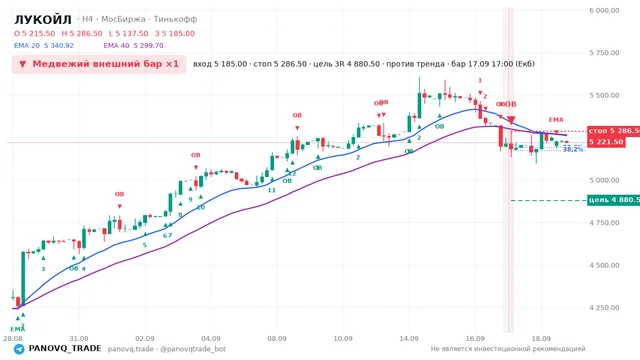Select the low price L 5 137.50
This screenshot has width=640, height=360.
point(129,33)
